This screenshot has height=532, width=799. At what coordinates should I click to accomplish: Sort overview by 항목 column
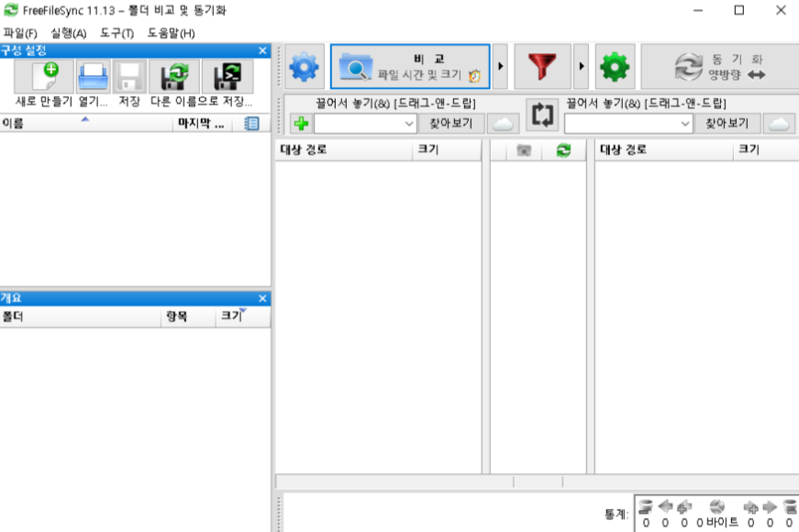(188, 316)
